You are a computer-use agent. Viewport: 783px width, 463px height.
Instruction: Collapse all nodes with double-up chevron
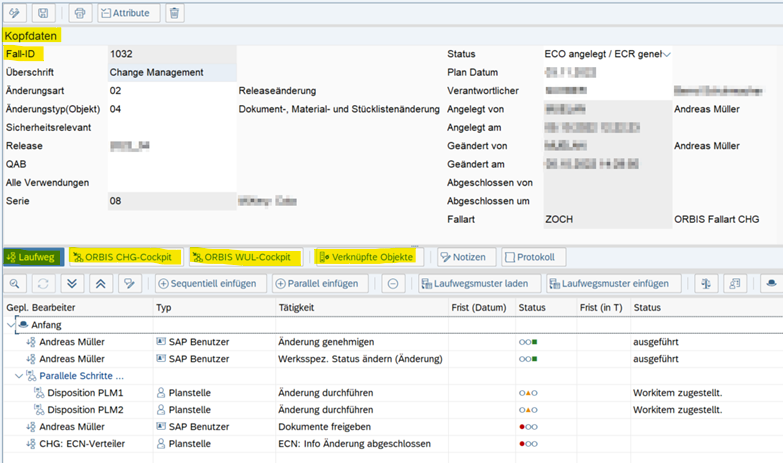pyautogui.click(x=100, y=284)
